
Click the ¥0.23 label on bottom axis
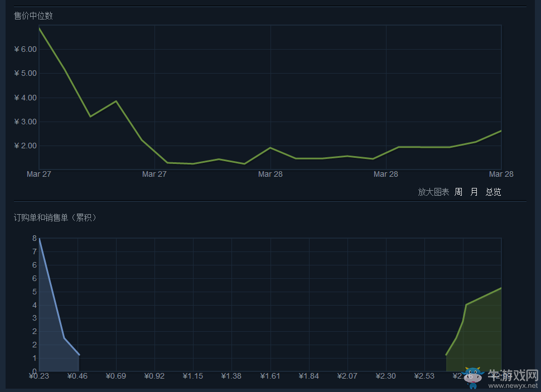39,376
